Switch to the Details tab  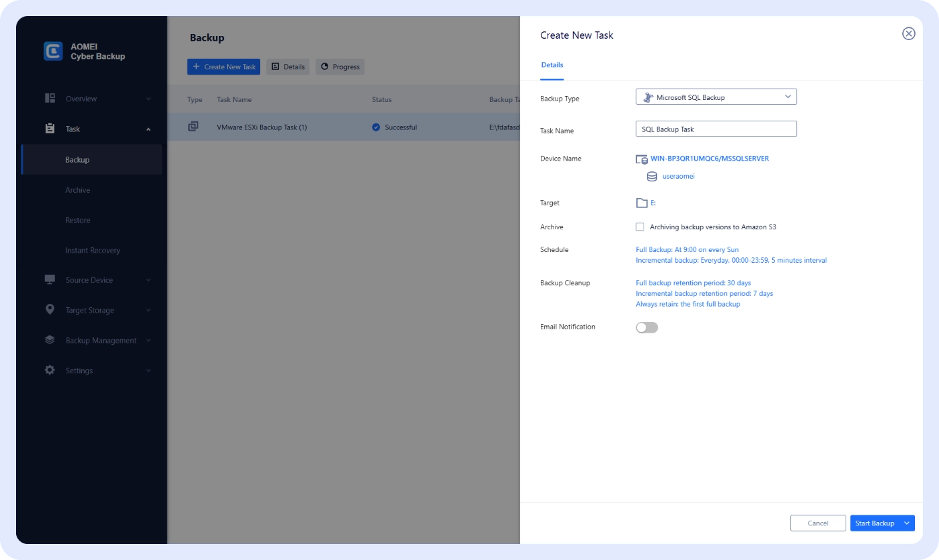coord(552,65)
